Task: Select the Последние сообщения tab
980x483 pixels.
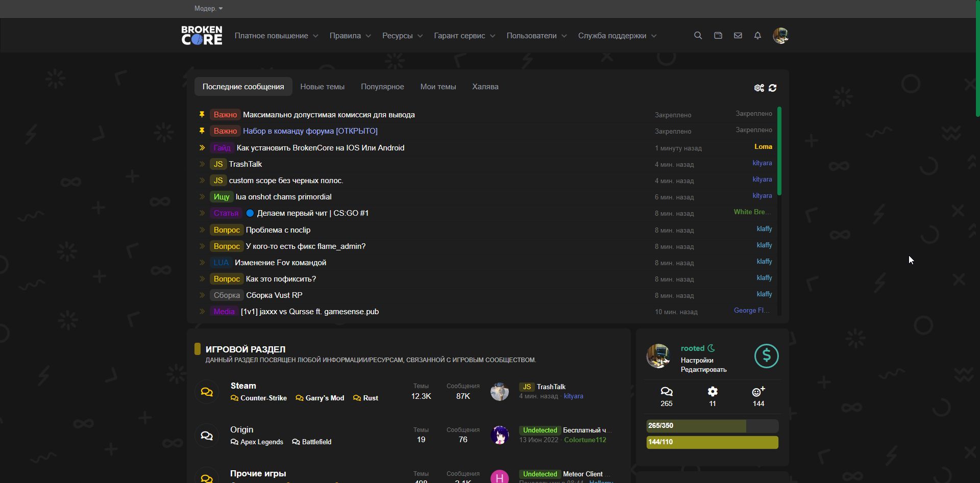Action: tap(243, 87)
